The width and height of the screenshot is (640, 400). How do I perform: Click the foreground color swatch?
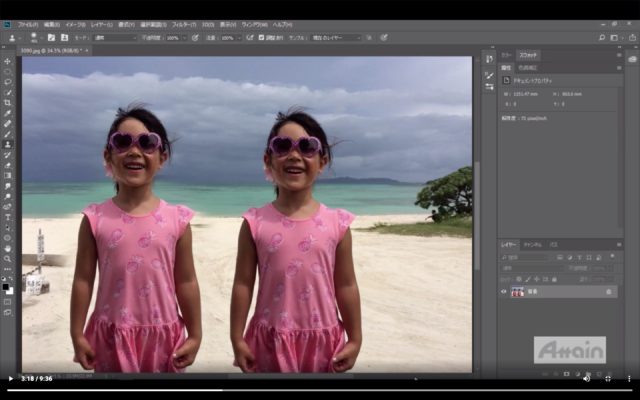pos(5,287)
